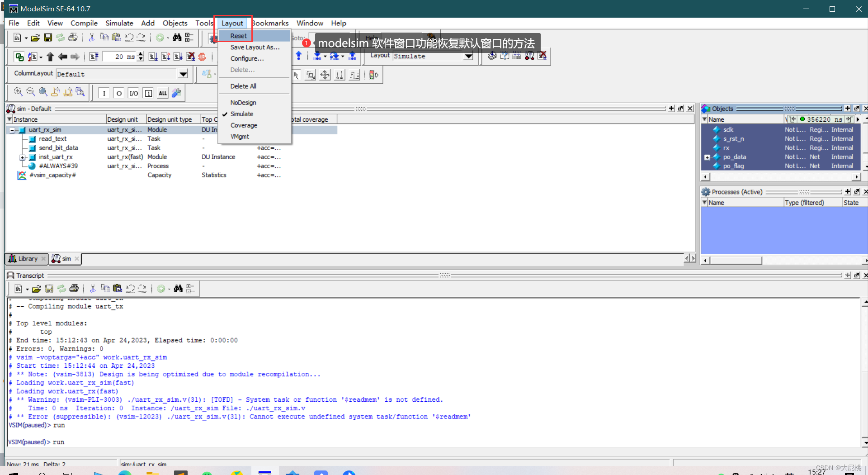This screenshot has width=868, height=475.
Task: Toggle the internal signals 'i' filter button
Action: click(x=148, y=93)
